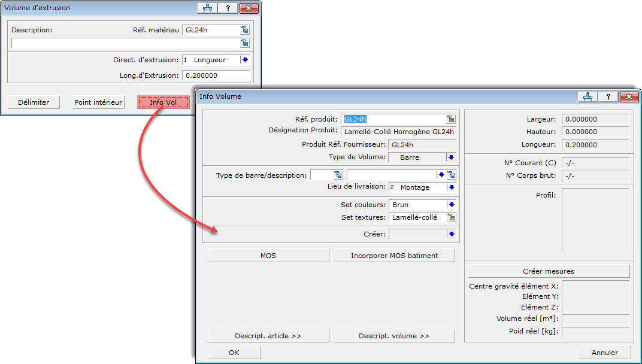Open the Type de Volume dropdown
The width and height of the screenshot is (642, 364).
(x=451, y=157)
